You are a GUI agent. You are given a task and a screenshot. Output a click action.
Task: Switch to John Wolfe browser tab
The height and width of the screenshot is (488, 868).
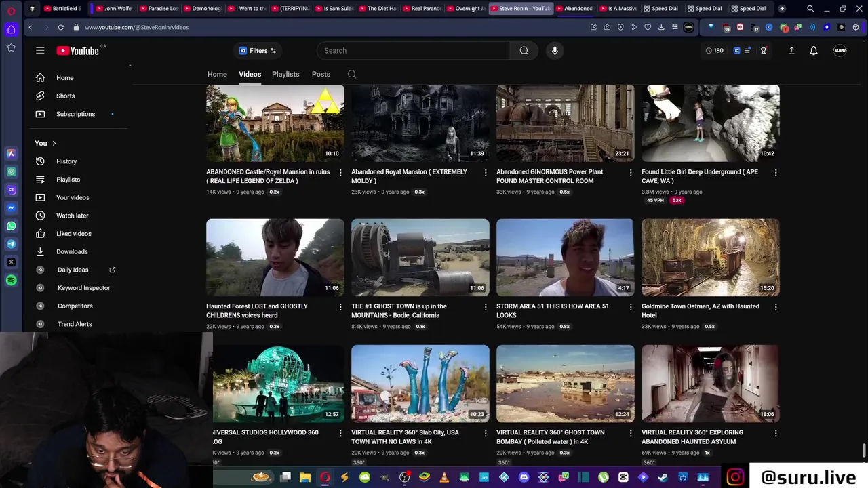pos(114,8)
